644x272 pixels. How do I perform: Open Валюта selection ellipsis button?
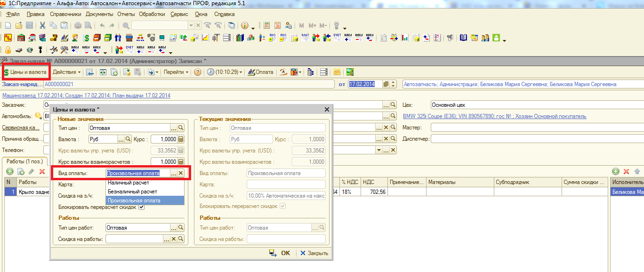point(121,139)
